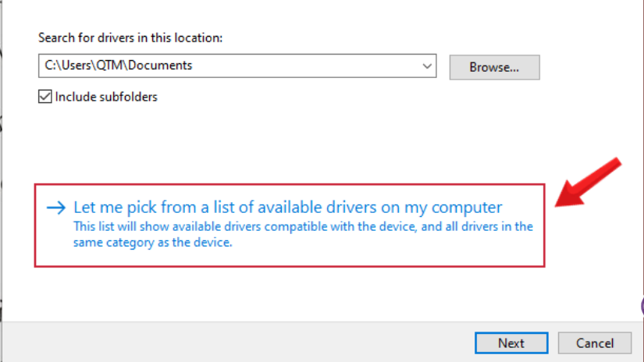Select Let me pick from a list link

[x=287, y=208]
